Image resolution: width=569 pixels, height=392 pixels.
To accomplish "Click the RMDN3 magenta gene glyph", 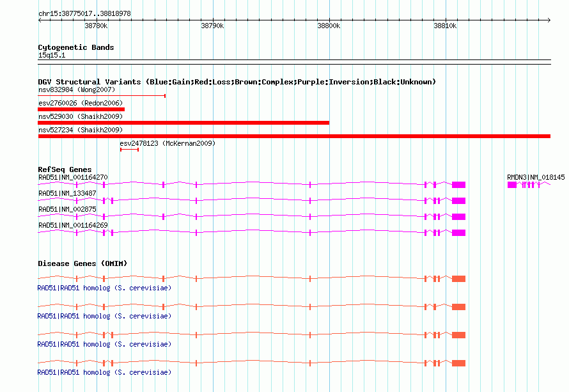I will coord(529,185).
